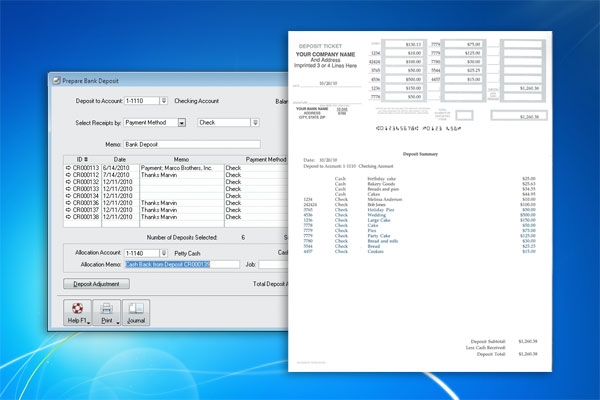Image resolution: width=600 pixels, height=400 pixels.
Task: Click the arrow marker beside CR000113
Action: (69, 168)
